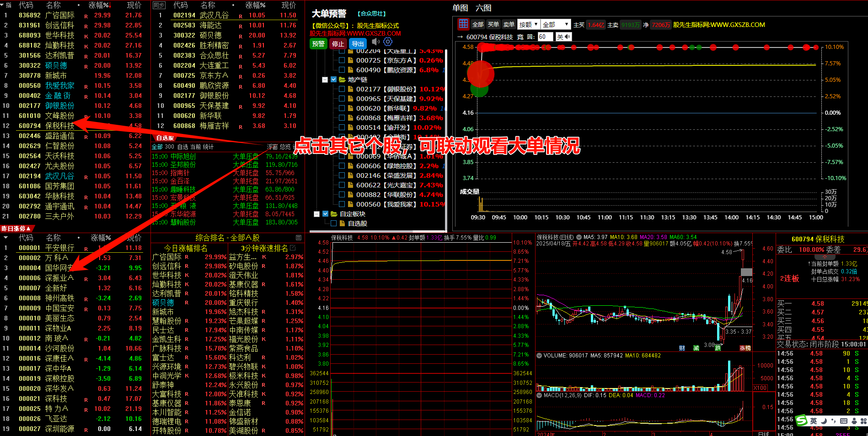868x436 pixels.
Task: Click the 买单 filter button
Action: coord(493,24)
